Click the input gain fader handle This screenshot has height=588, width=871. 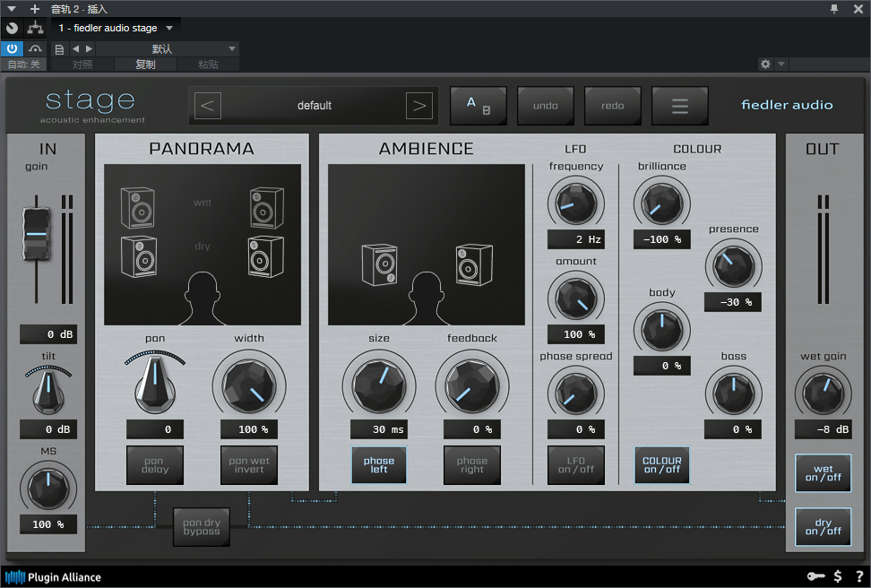coord(36,234)
